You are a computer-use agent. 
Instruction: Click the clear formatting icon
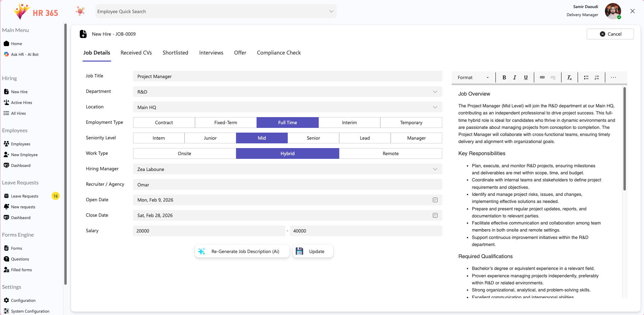pyautogui.click(x=569, y=77)
